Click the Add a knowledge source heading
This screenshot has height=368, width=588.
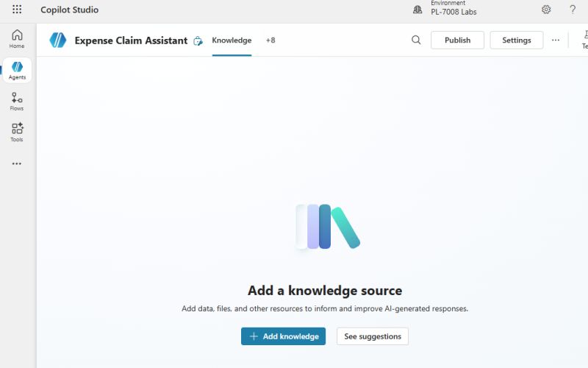(x=325, y=290)
